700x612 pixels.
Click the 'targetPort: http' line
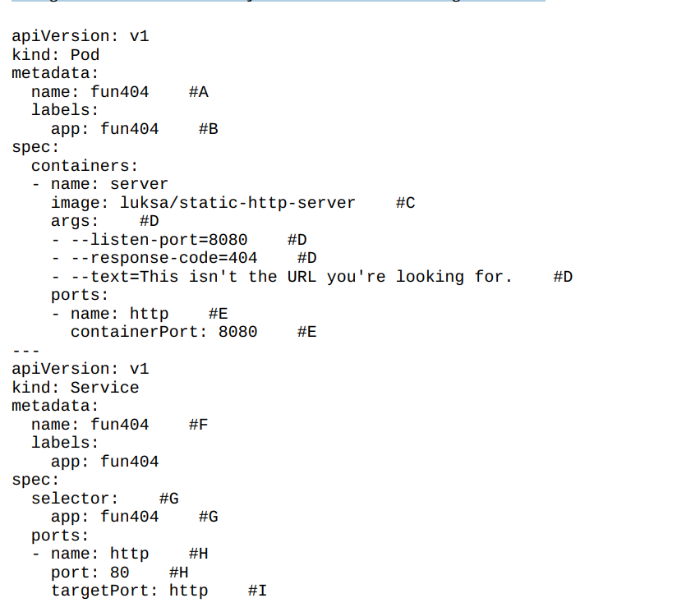tap(130, 591)
